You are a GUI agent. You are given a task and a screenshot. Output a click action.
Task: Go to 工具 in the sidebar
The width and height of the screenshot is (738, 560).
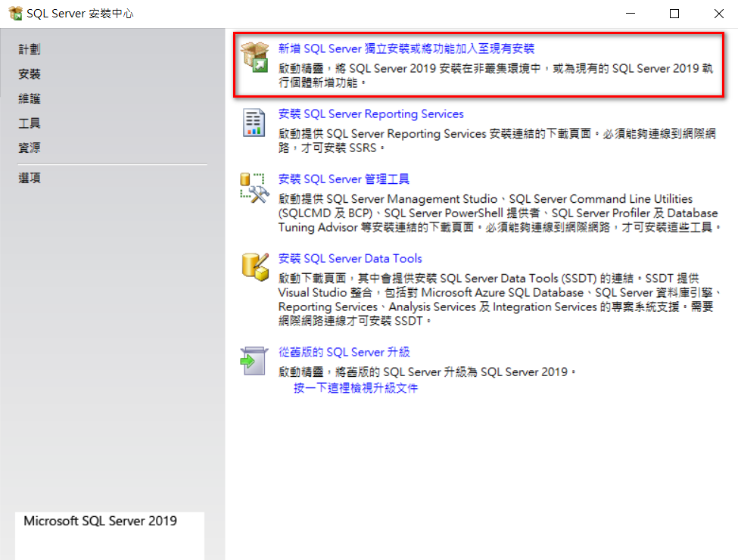click(x=30, y=123)
